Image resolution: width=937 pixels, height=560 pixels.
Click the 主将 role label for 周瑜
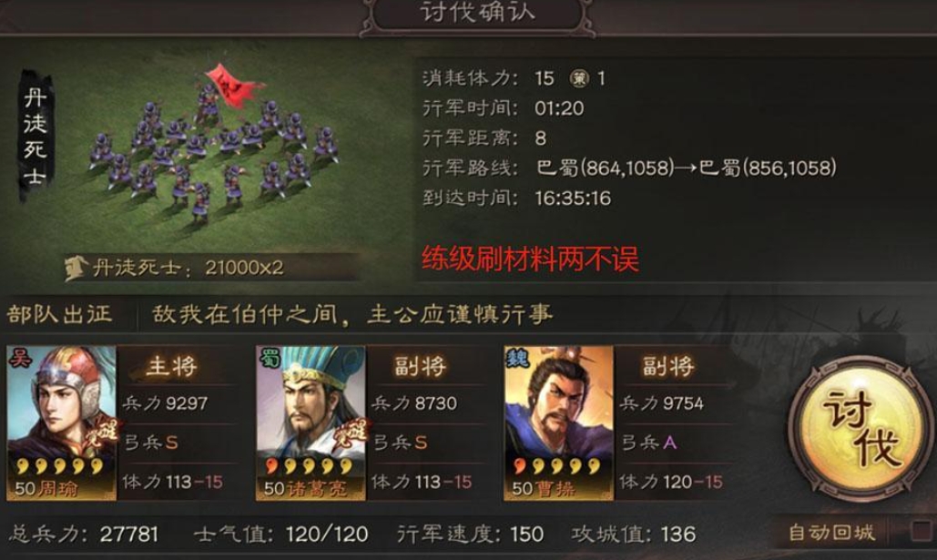[172, 366]
